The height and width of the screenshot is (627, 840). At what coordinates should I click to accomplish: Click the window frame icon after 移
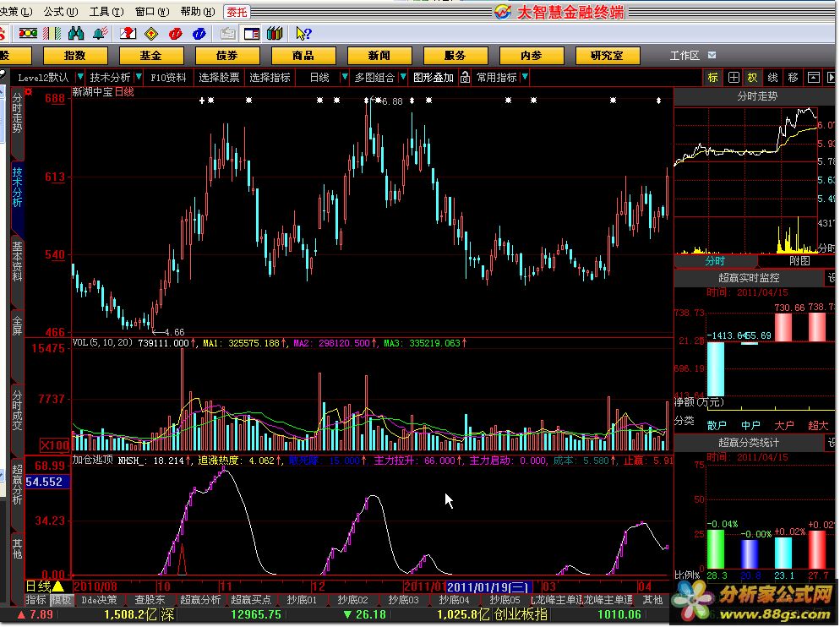(813, 78)
